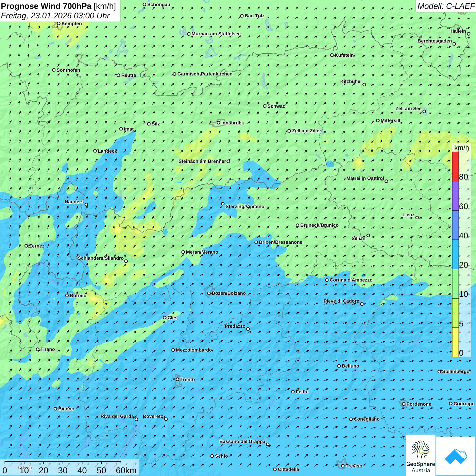Click the Bienno town label

click(x=66, y=409)
